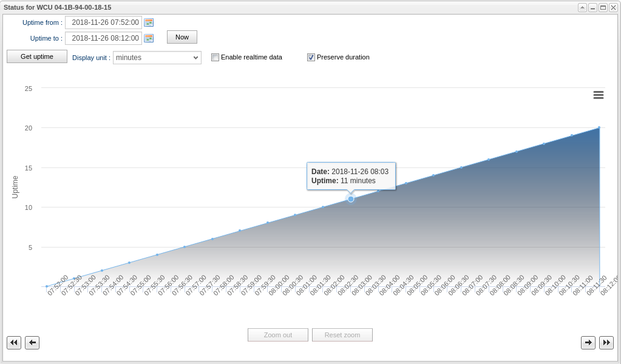621x364 pixels.
Task: Click the Reset zoom button
Action: coord(342,335)
